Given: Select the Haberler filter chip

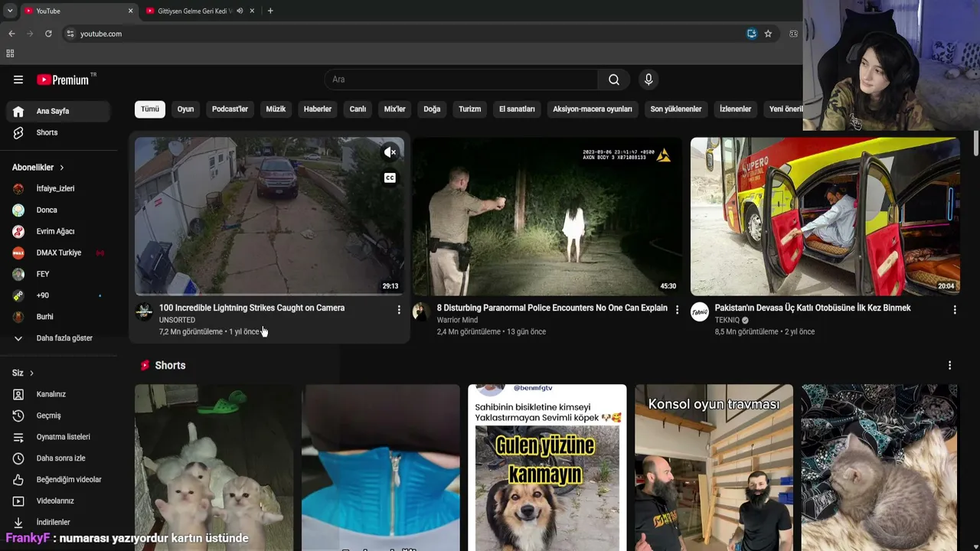Looking at the screenshot, I should click(318, 109).
